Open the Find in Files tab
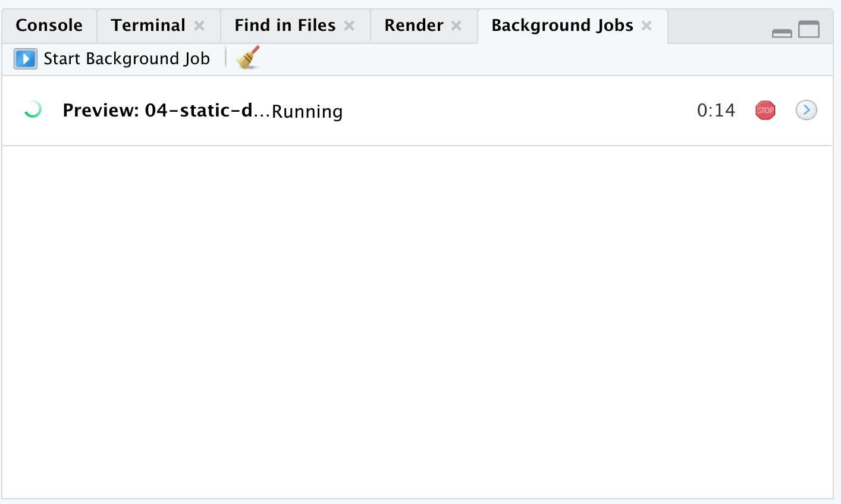Screen dimensions: 841x504 pyautogui.click(x=285, y=26)
